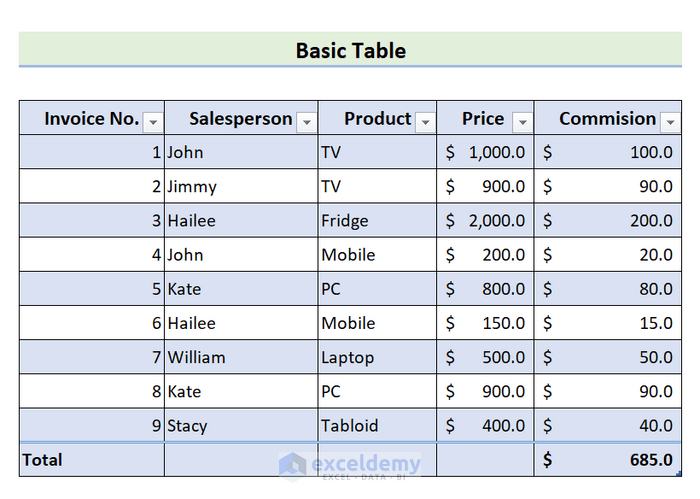Select the Basic Table title cell
The image size is (700, 499).
click(350, 50)
